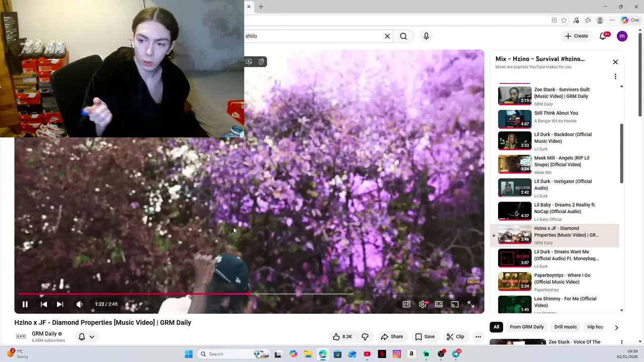Open Instagram from the taskbar
This screenshot has width=644, height=362.
point(396,354)
